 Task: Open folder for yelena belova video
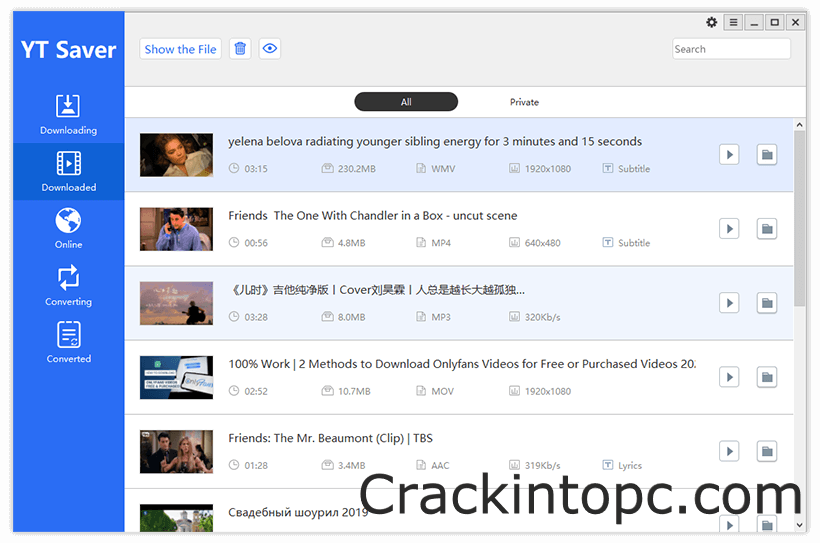point(767,154)
